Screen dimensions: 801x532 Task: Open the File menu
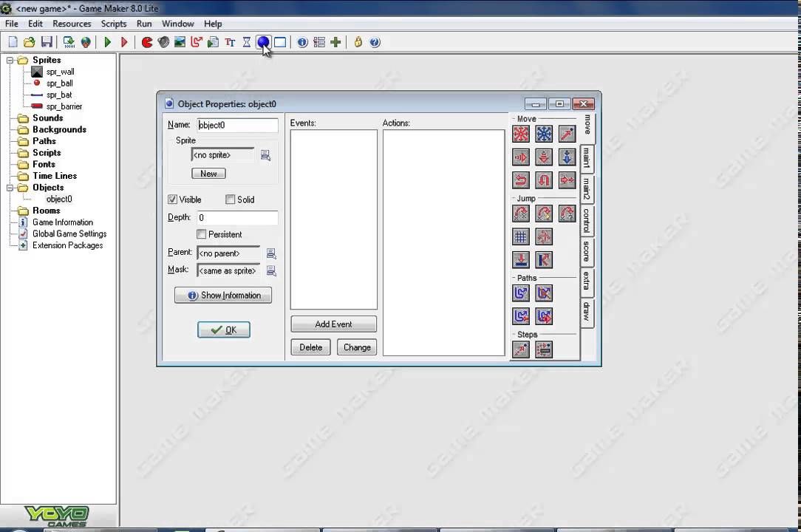tap(12, 24)
